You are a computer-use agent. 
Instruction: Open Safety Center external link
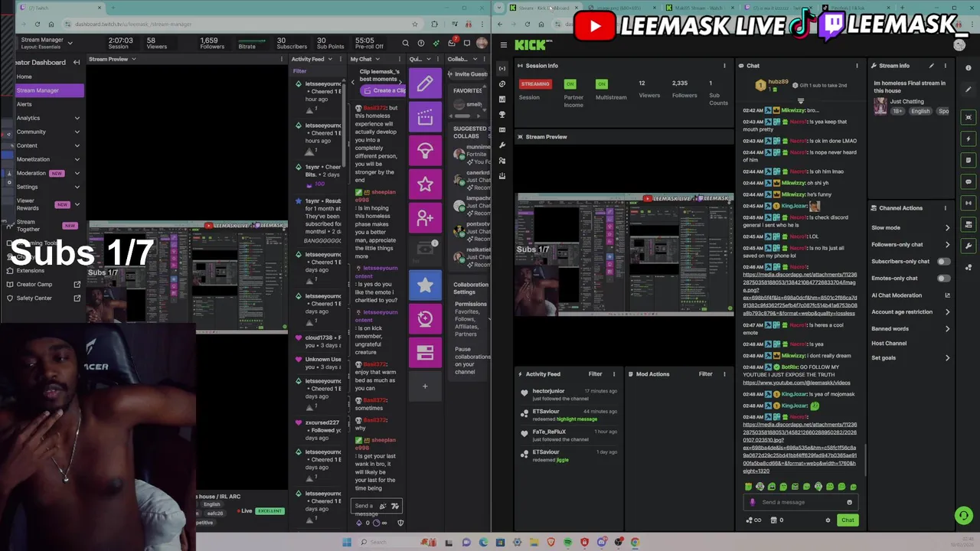[77, 298]
